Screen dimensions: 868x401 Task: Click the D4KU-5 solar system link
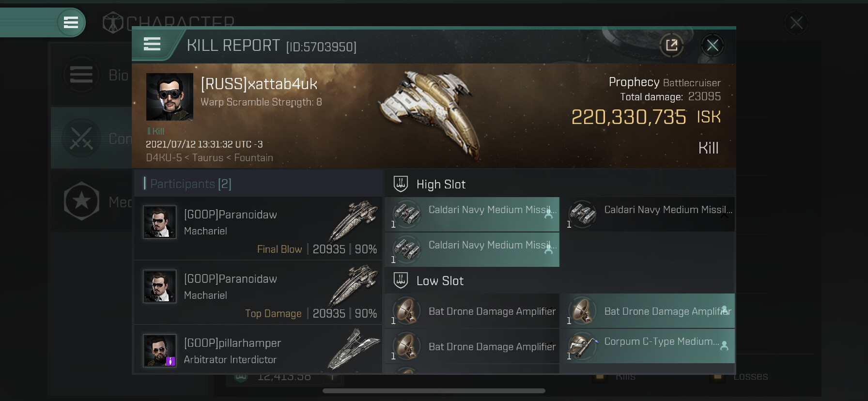[x=164, y=158]
